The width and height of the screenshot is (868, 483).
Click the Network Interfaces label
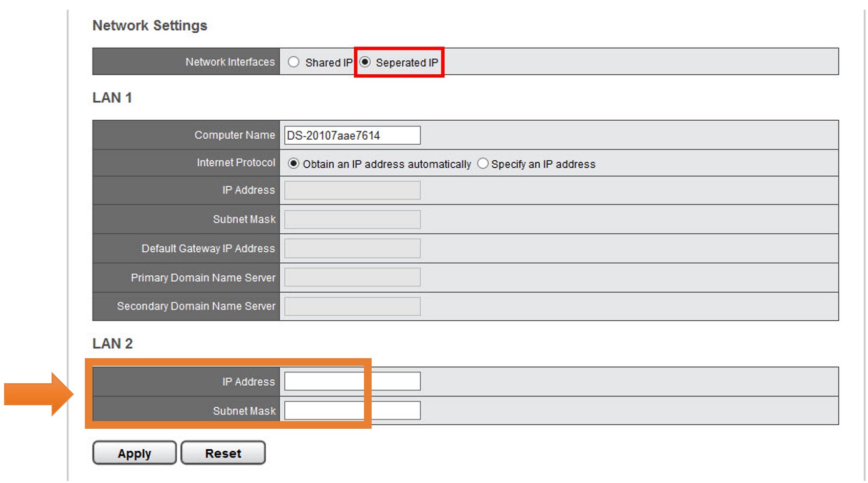(230, 62)
